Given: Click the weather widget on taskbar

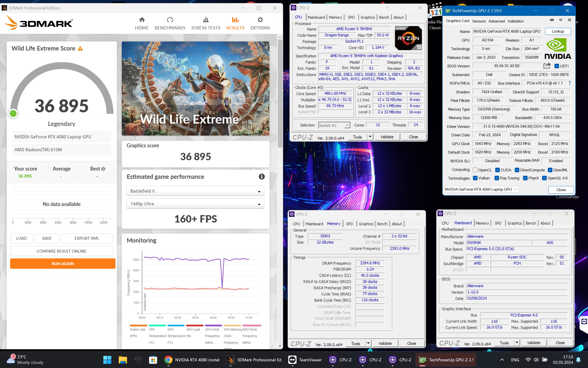Looking at the screenshot, I should point(25,360).
